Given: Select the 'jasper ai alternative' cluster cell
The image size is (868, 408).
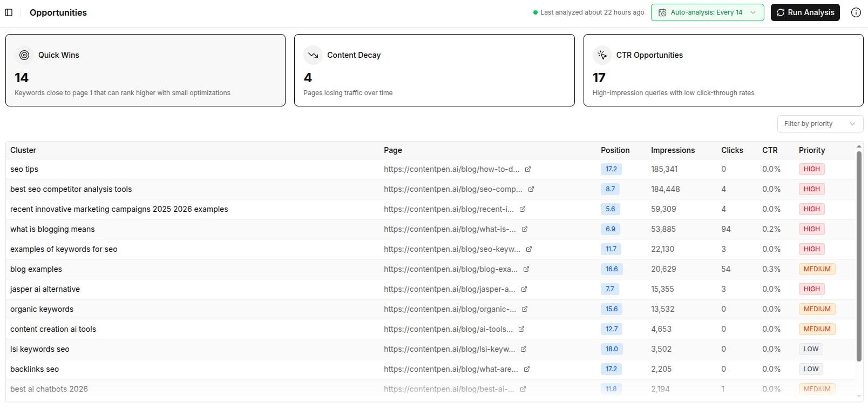Looking at the screenshot, I should [x=45, y=289].
